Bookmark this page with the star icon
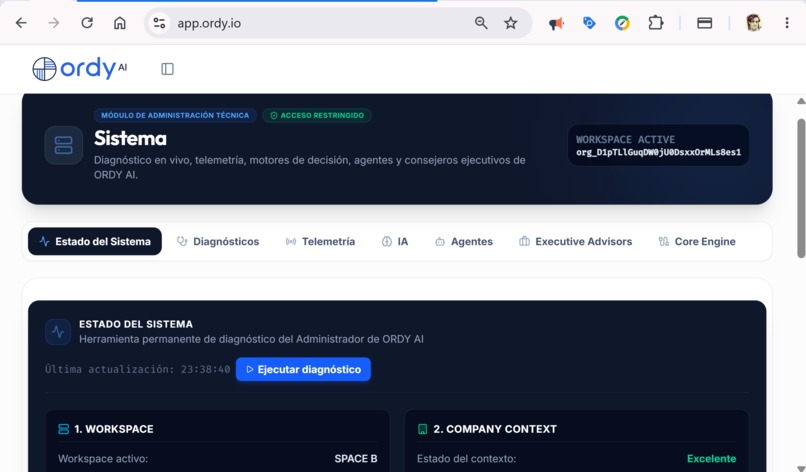806x472 pixels. pos(510,23)
